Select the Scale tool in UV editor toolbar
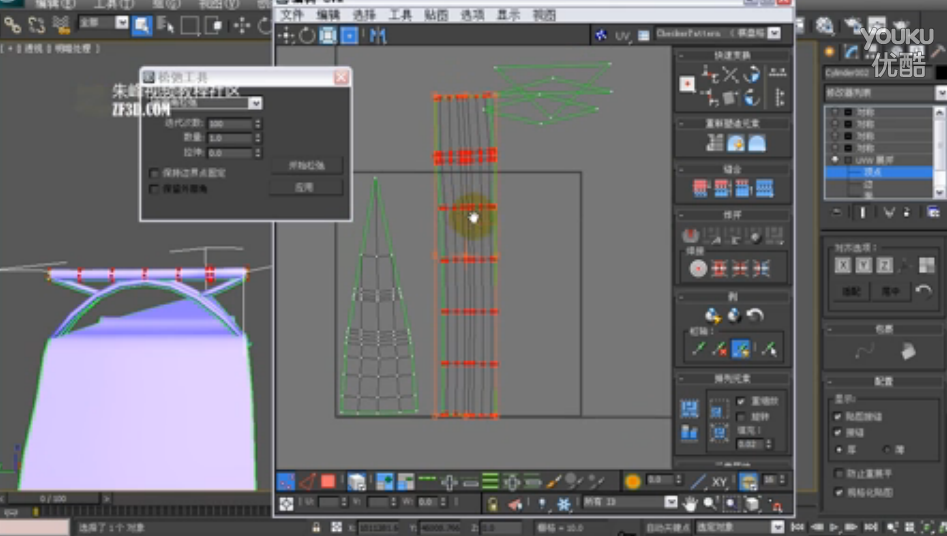This screenshot has width=947, height=536. pyautogui.click(x=328, y=36)
